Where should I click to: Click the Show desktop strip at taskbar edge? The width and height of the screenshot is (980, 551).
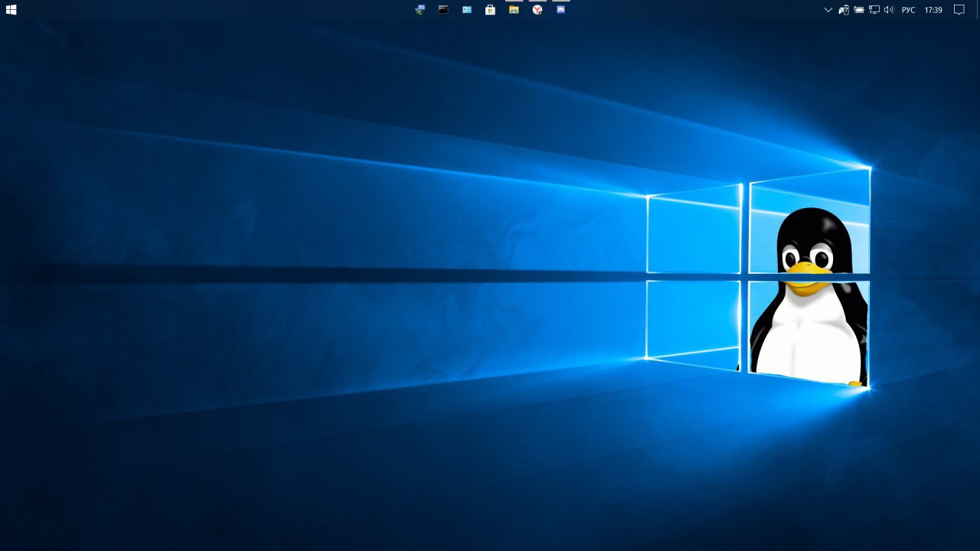[978, 10]
